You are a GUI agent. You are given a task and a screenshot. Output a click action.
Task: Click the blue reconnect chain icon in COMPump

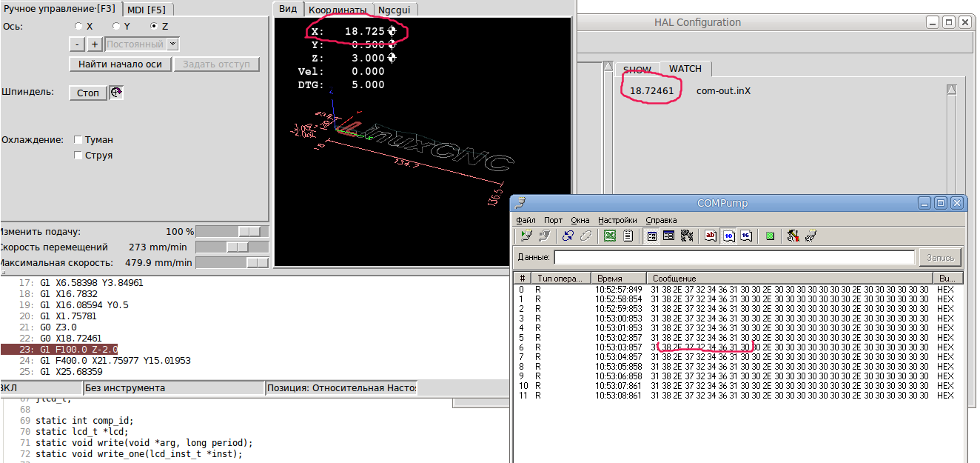click(568, 236)
